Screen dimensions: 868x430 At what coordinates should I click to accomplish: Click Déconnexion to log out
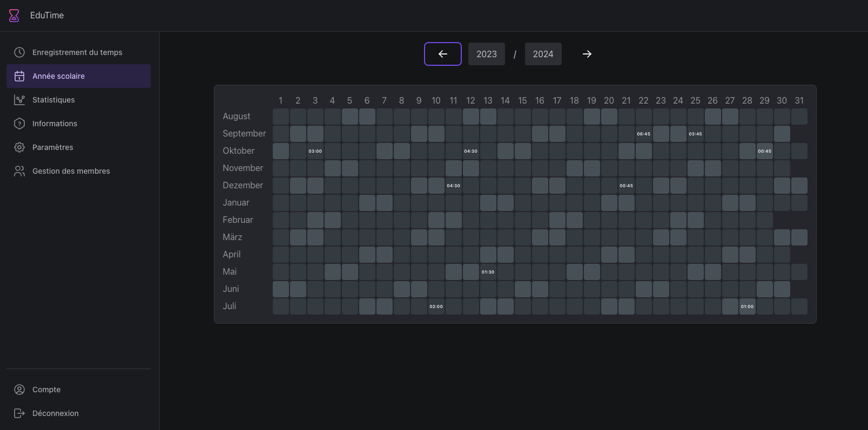[78, 413]
